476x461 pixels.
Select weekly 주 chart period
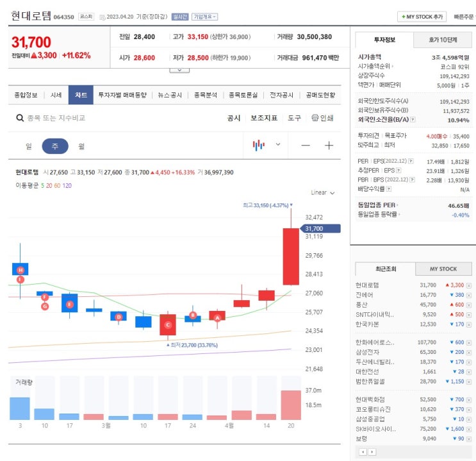point(55,146)
